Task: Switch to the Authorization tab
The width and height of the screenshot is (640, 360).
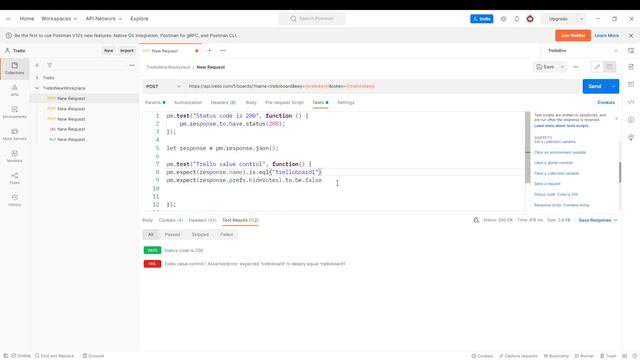Action: pyautogui.click(x=188, y=102)
